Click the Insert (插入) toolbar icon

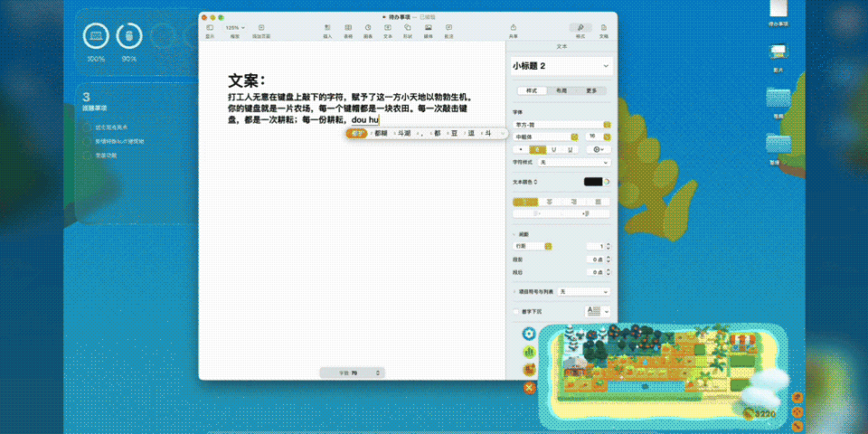[x=327, y=29]
